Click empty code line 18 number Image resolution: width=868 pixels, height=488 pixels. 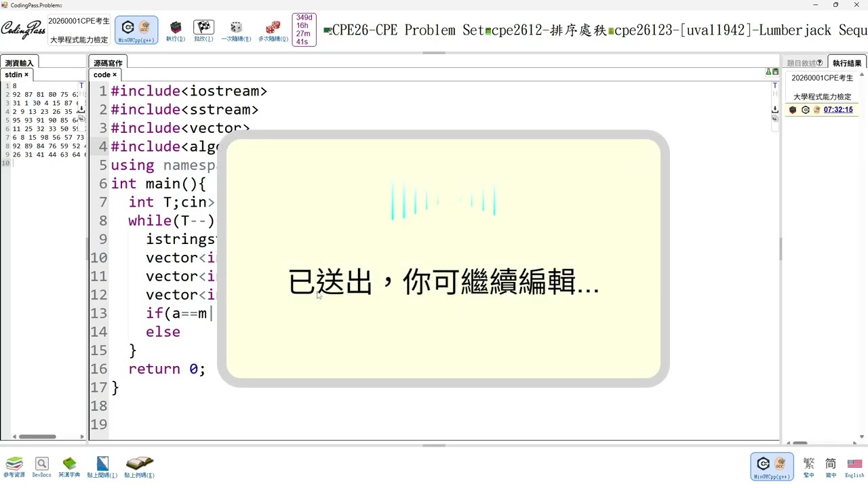point(98,405)
